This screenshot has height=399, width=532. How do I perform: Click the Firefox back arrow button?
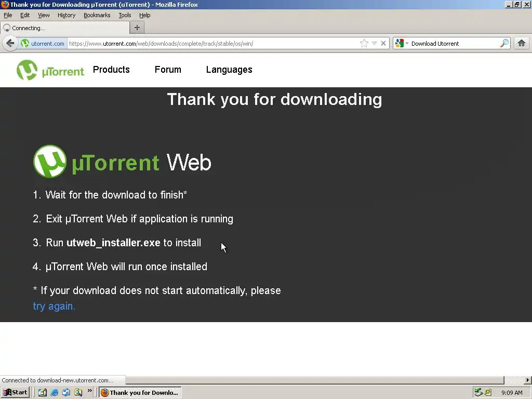pos(10,44)
